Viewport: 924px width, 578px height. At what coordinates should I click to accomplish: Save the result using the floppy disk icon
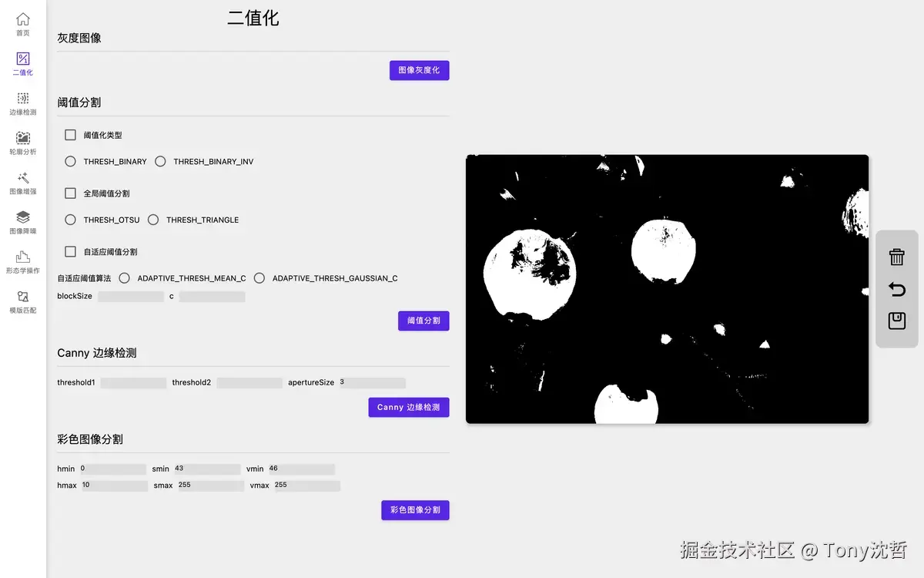coord(896,321)
